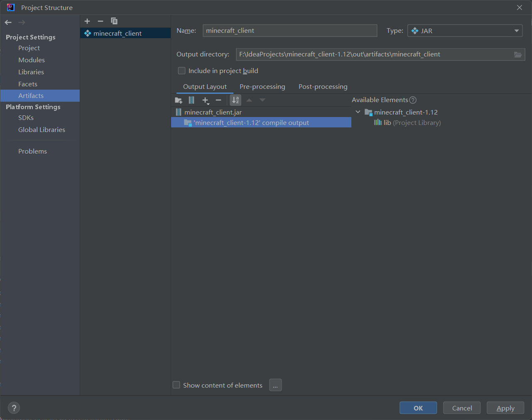Switch to the Pre-processing tab
Screen dimensions: 532x420
click(x=262, y=87)
